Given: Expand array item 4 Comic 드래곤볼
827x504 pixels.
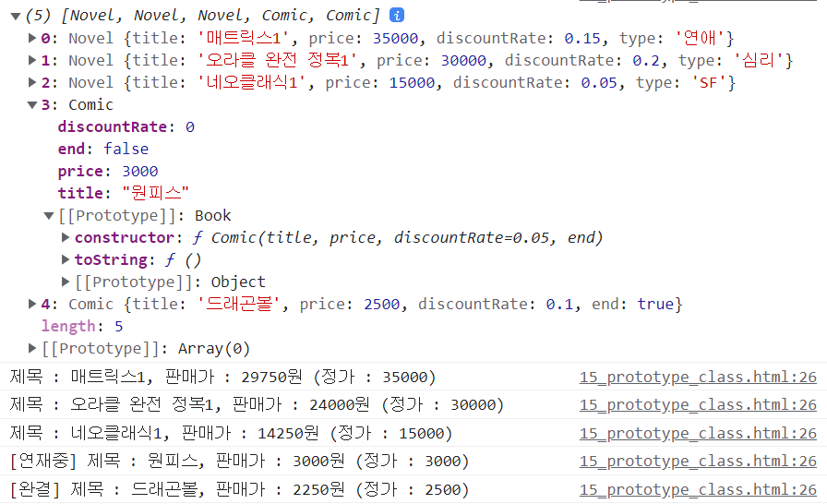Looking at the screenshot, I should [x=32, y=304].
